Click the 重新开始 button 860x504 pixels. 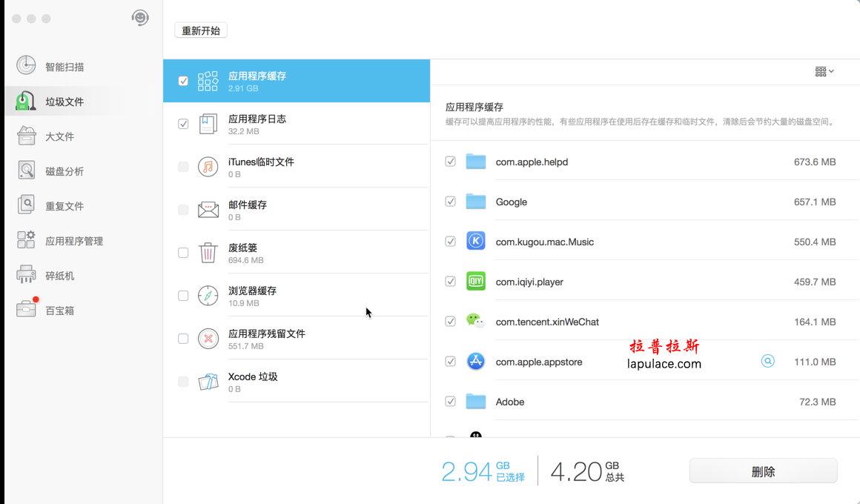(200, 30)
